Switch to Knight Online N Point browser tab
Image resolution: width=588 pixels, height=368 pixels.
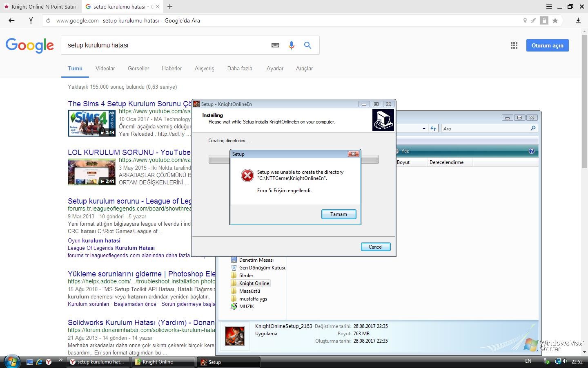(40, 7)
